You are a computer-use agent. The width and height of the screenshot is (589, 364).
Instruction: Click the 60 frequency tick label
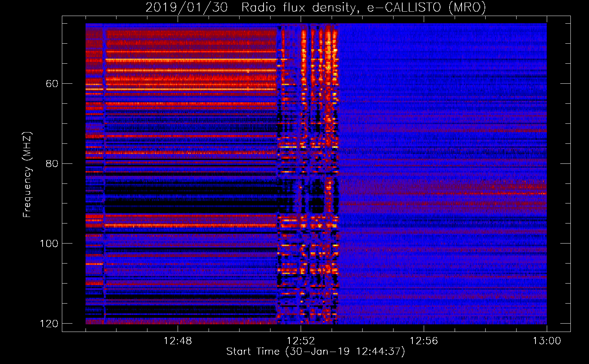click(52, 84)
